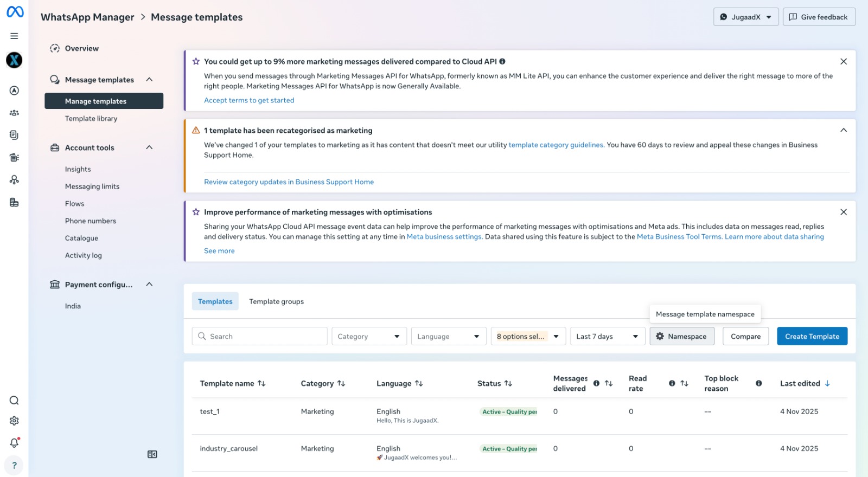This screenshot has height=477, width=868.
Task: Collapse the Account tools section
Action: (149, 147)
